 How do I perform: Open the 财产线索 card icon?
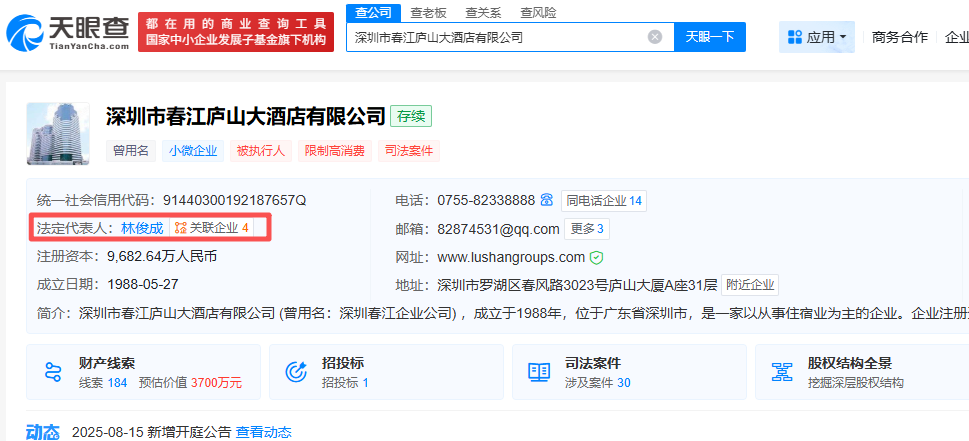(54, 372)
